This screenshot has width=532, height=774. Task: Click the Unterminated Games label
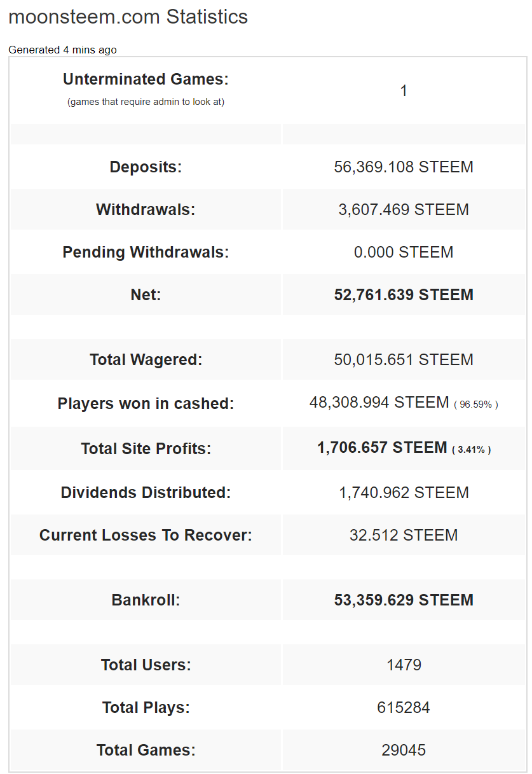coord(146,79)
